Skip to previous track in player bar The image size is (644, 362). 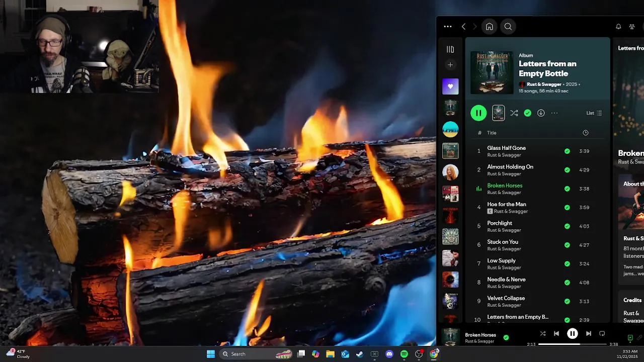pyautogui.click(x=556, y=333)
